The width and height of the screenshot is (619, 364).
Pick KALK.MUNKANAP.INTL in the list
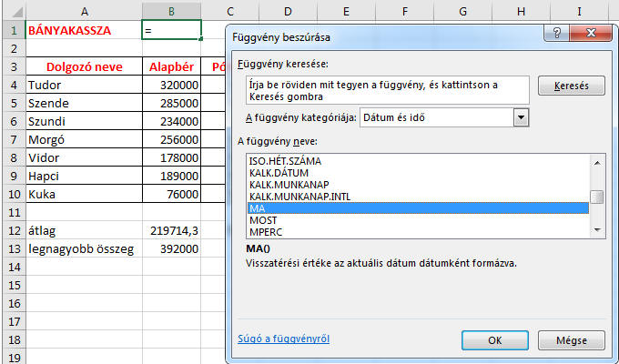click(x=299, y=197)
